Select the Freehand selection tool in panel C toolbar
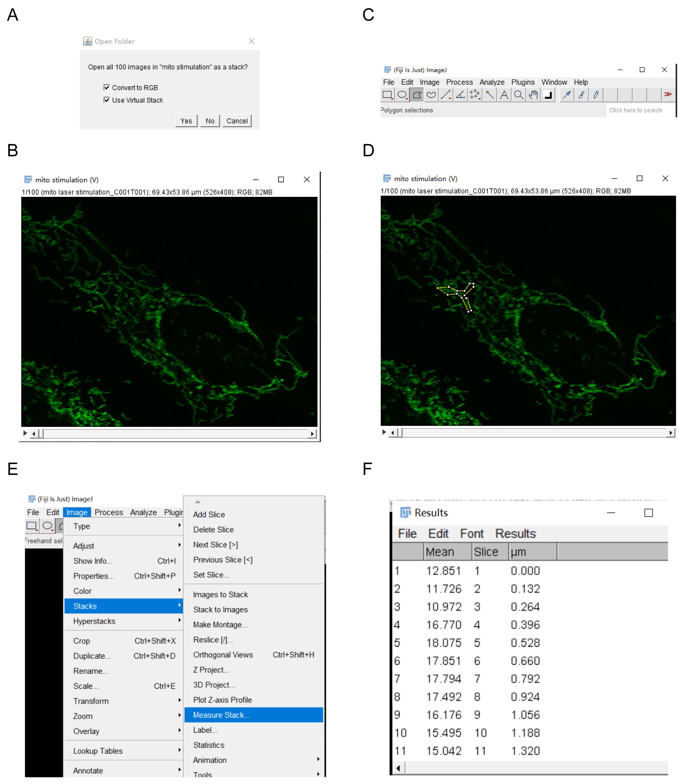This screenshot has width=681, height=784. click(431, 95)
